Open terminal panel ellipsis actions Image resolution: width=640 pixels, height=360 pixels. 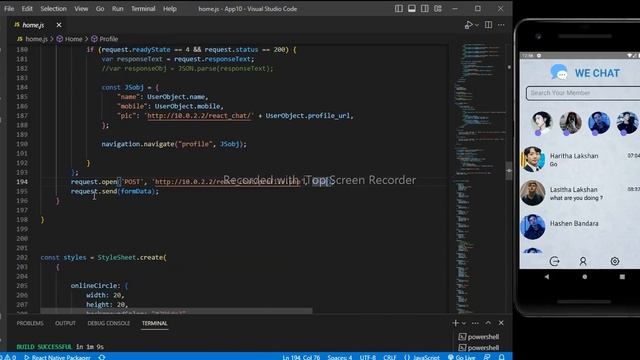[x=475, y=323]
